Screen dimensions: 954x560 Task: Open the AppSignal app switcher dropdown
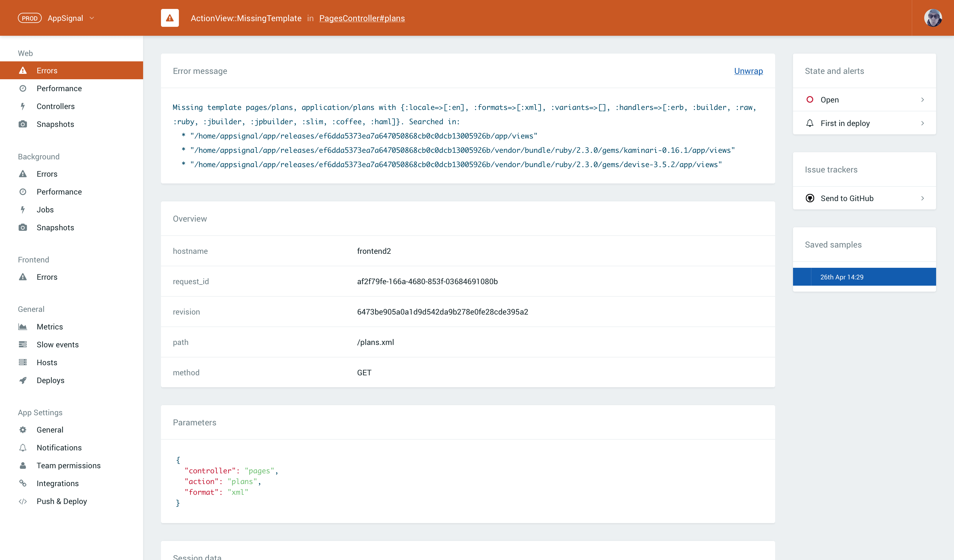[x=92, y=18]
